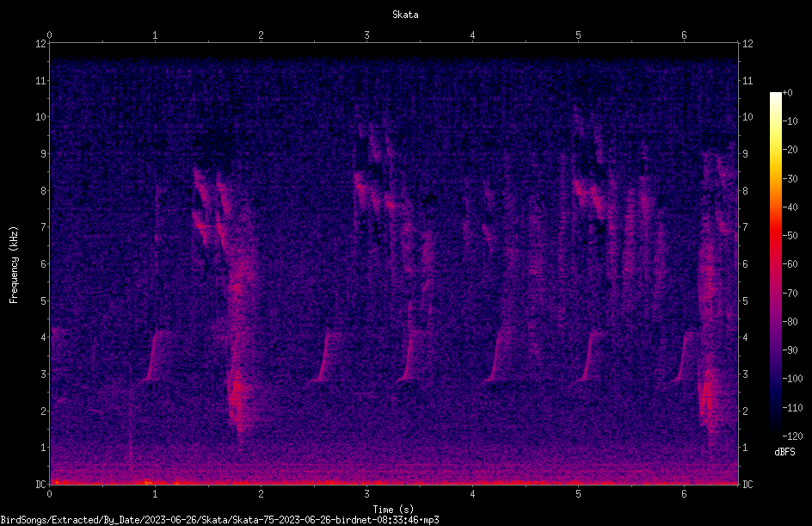Click the file path text ending in 08:33:46.mp3

pos(219,520)
